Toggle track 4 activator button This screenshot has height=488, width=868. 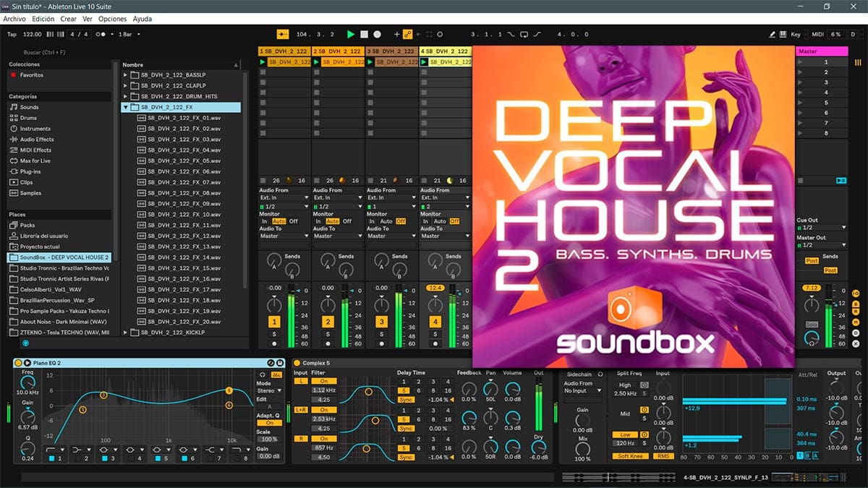pyautogui.click(x=435, y=322)
